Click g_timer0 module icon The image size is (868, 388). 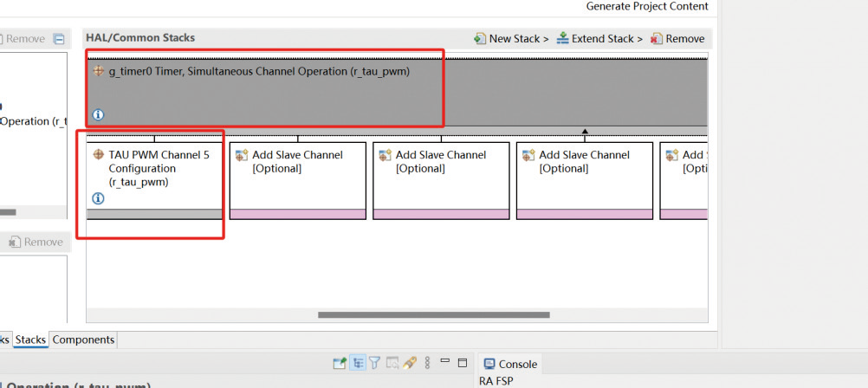pyautogui.click(x=99, y=71)
